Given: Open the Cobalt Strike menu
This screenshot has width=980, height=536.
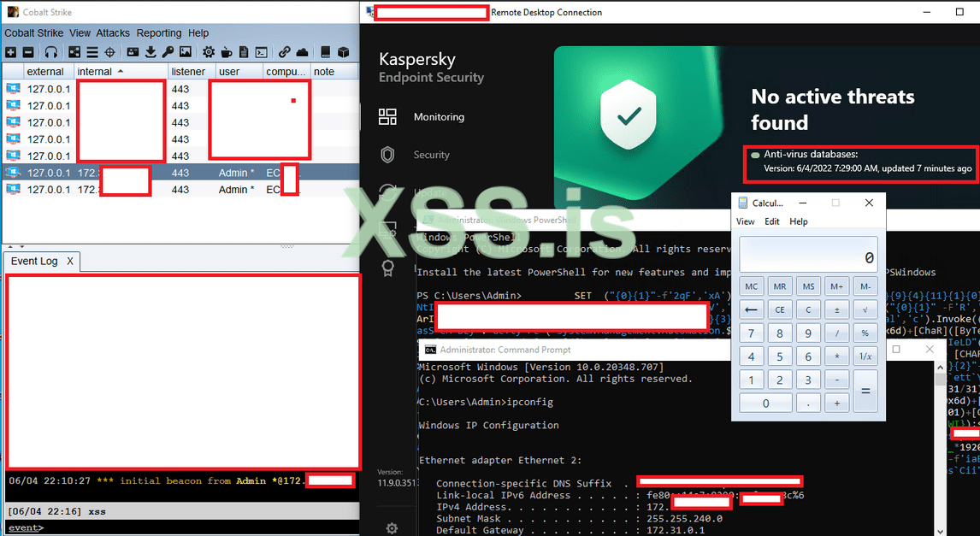Looking at the screenshot, I should pyautogui.click(x=33, y=33).
